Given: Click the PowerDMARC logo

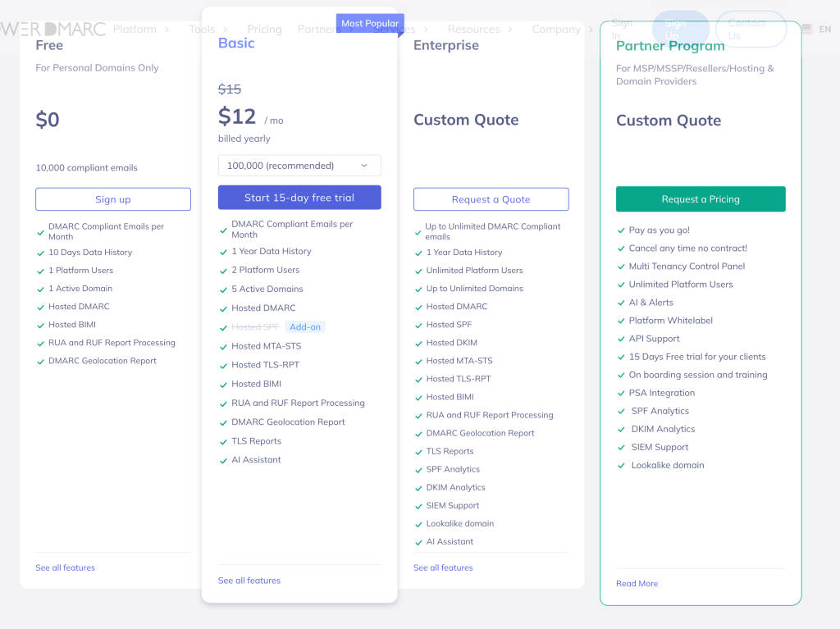Looking at the screenshot, I should [51, 29].
